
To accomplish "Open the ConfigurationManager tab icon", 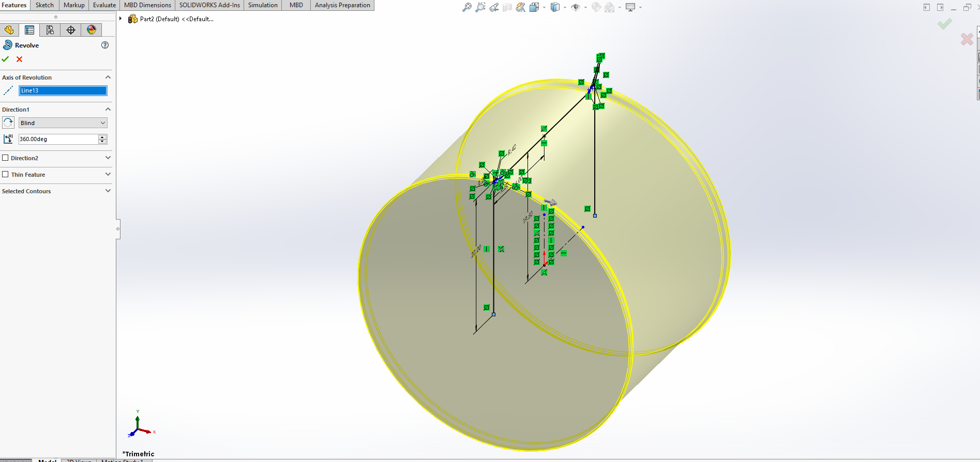I will 50,30.
